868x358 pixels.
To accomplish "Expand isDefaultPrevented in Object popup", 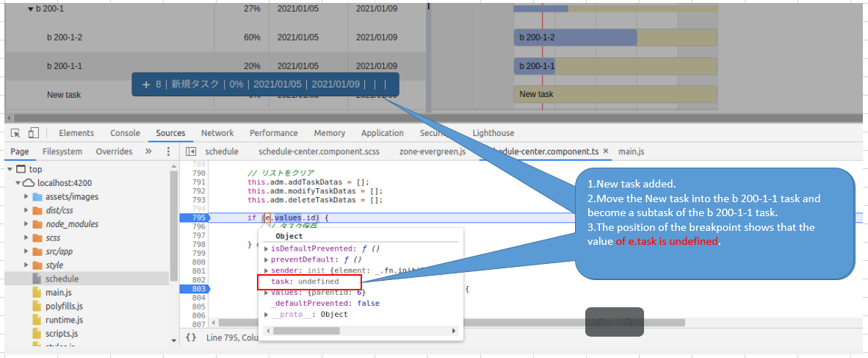I will (x=267, y=248).
